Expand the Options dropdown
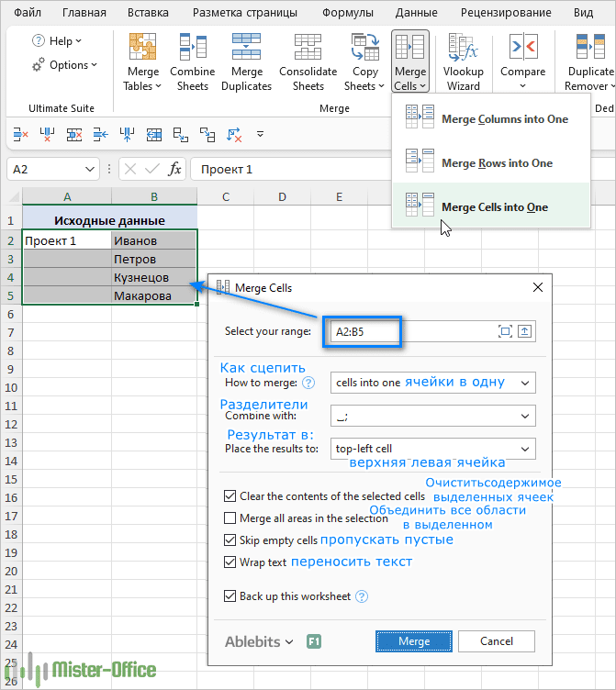The height and width of the screenshot is (690, 616). (94, 64)
